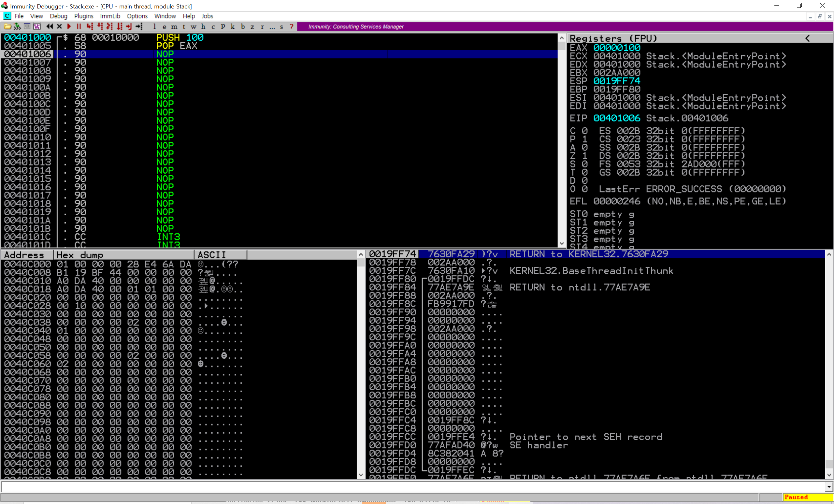Image resolution: width=834 pixels, height=504 pixels.
Task: Open the command bar history dropdown arrow
Action: [828, 487]
